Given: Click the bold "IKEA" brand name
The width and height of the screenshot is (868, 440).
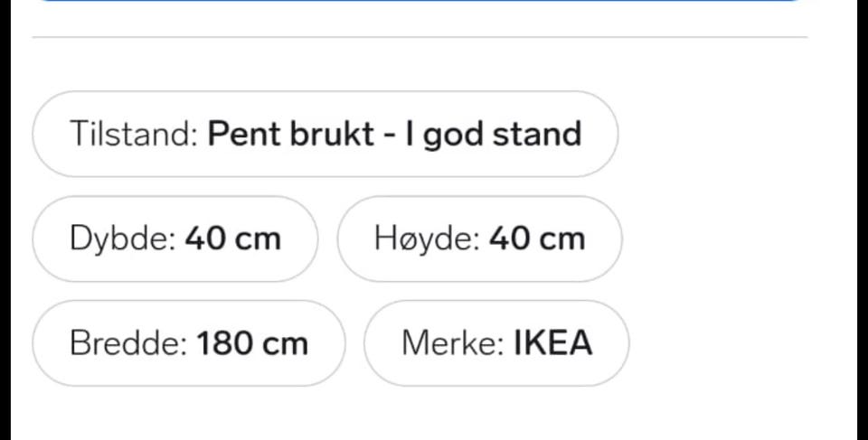Looking at the screenshot, I should point(552,343).
